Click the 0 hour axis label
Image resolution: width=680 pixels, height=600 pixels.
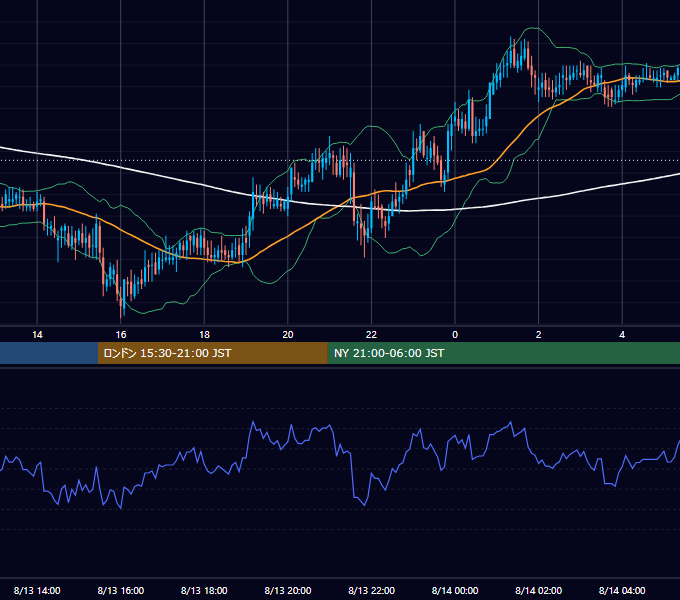coord(455,335)
